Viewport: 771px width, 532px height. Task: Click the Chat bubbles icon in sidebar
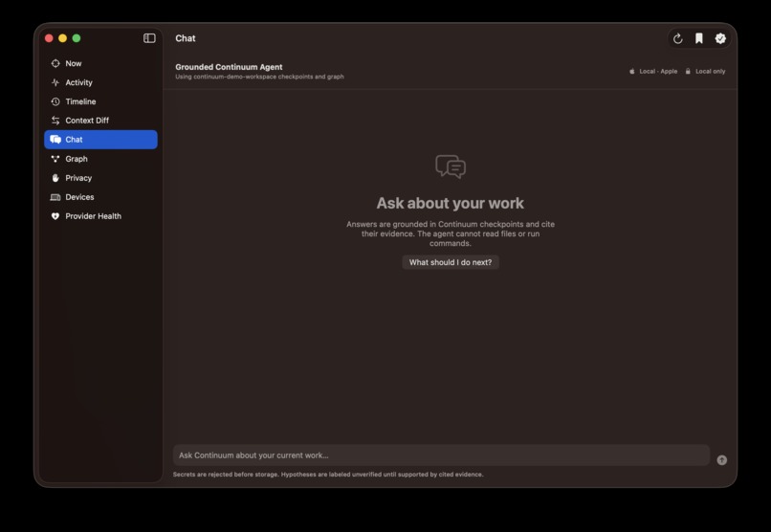(55, 140)
